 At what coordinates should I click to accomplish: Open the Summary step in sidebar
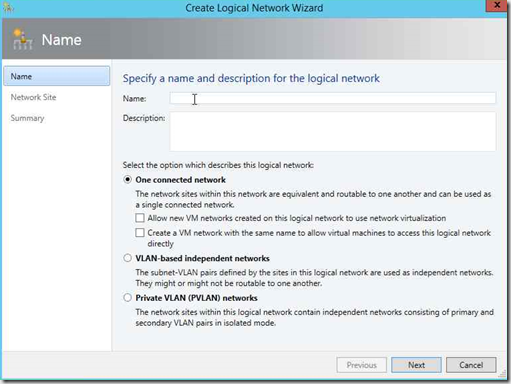coord(27,118)
